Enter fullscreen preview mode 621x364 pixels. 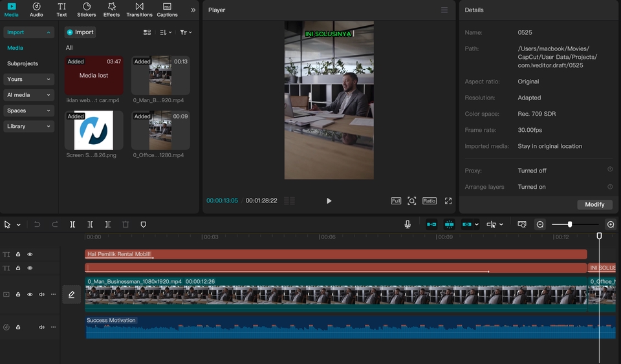click(x=448, y=200)
